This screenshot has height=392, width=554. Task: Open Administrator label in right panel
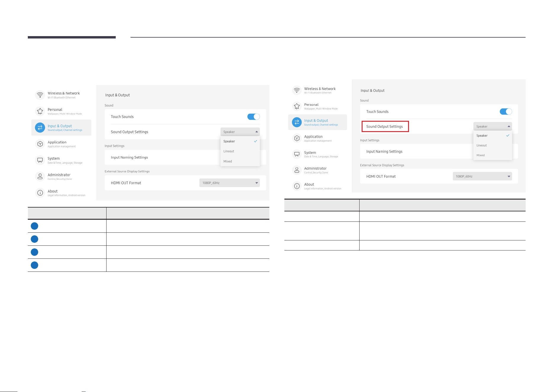315,168
